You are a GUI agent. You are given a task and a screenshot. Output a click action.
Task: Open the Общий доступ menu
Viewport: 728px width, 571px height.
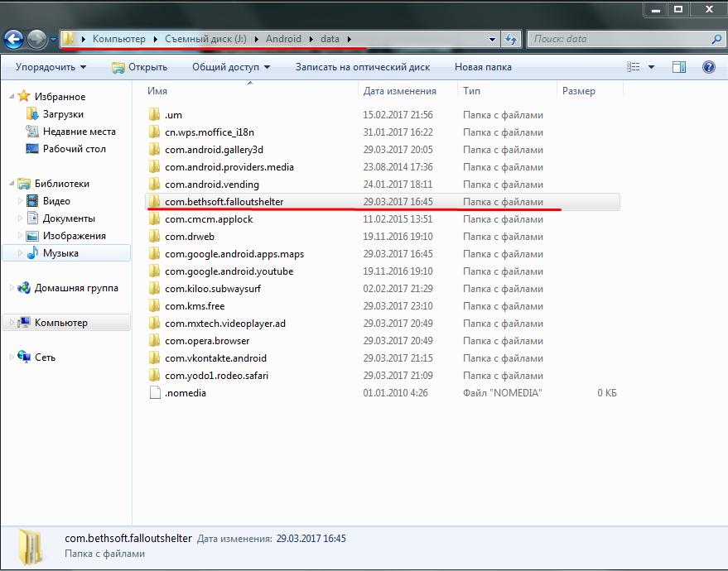point(231,67)
